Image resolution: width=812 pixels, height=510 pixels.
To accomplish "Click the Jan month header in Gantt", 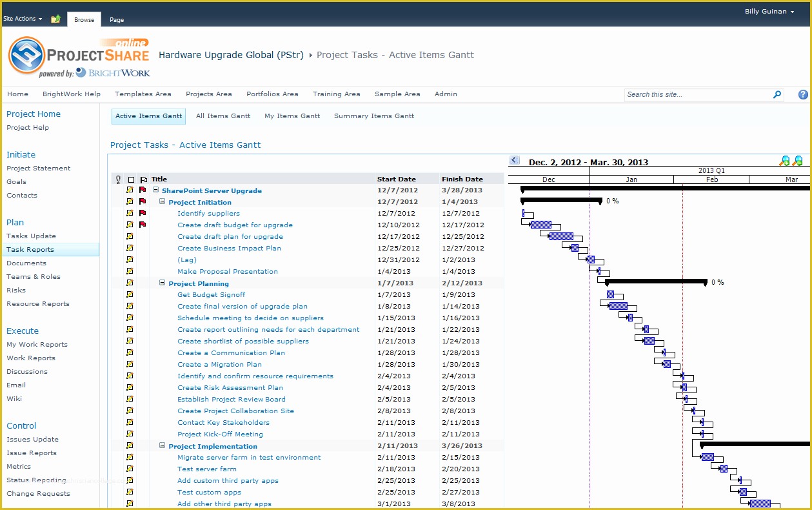I will 631,179.
